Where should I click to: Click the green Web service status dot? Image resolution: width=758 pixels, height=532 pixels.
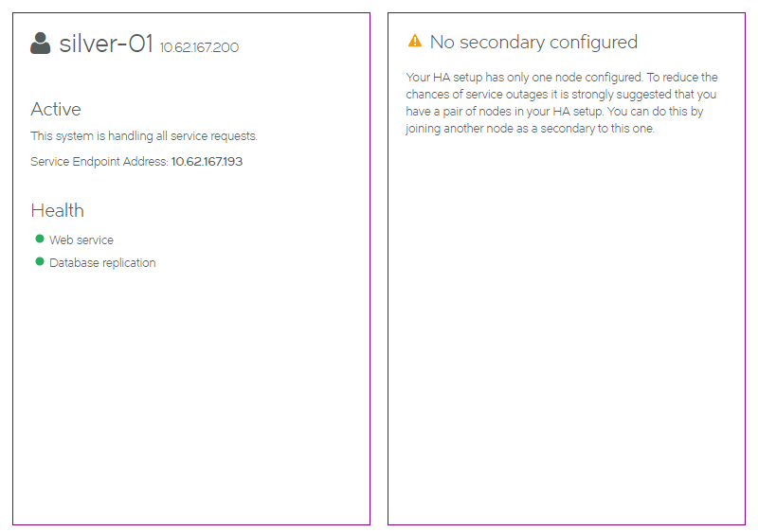pos(40,239)
